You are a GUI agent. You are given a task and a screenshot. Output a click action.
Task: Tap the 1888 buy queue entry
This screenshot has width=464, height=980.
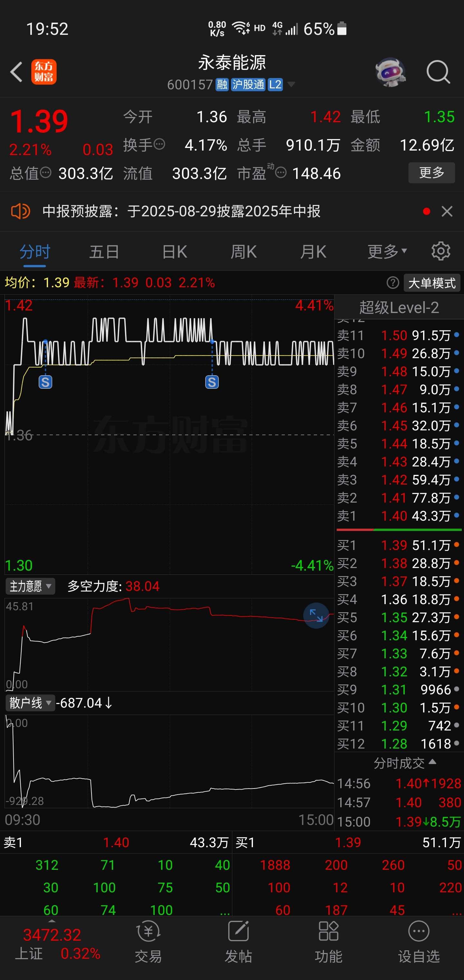[275, 865]
